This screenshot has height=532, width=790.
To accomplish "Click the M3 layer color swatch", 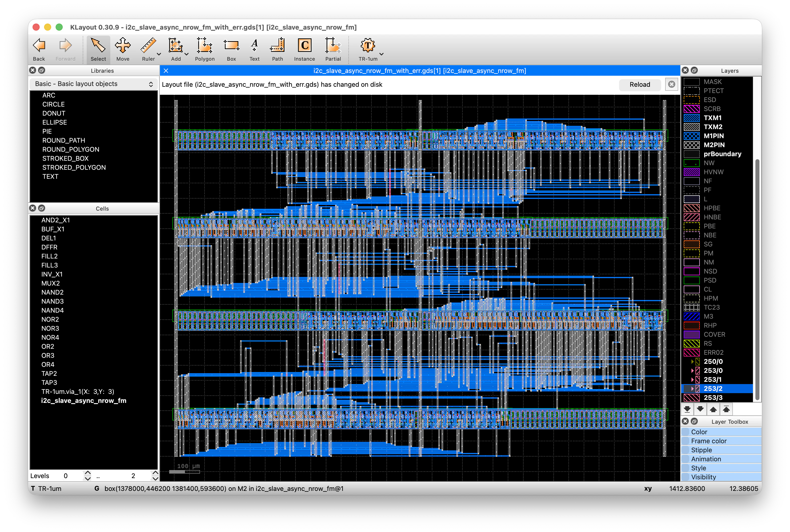I will [x=692, y=316].
